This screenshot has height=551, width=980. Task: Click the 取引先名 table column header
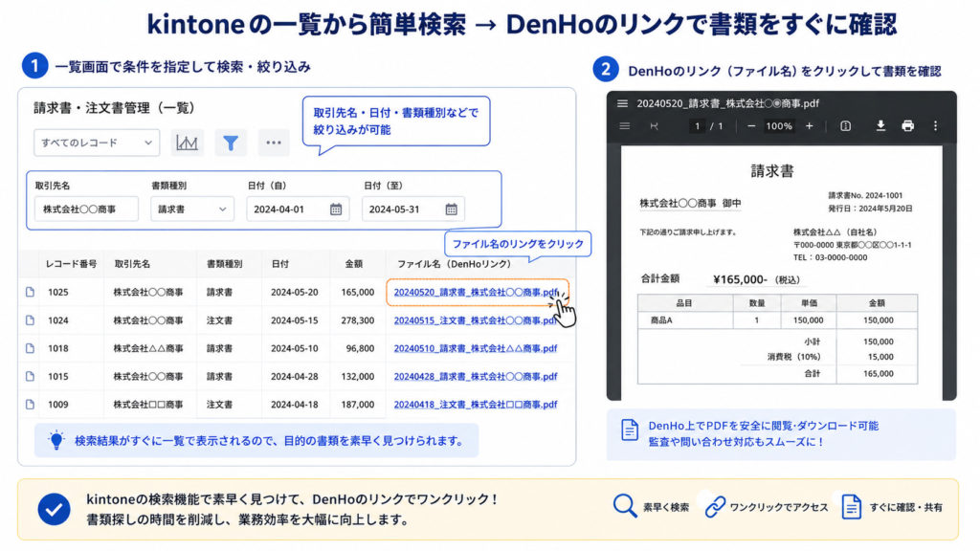(132, 264)
